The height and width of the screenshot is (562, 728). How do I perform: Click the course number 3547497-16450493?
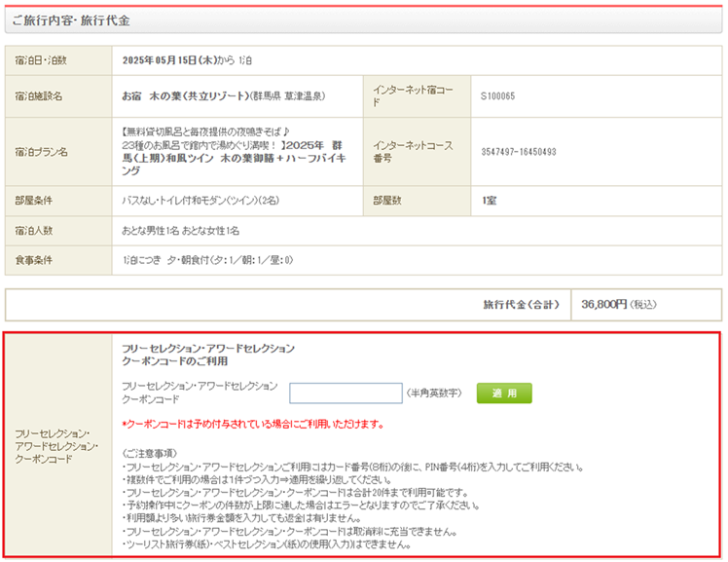click(x=518, y=152)
